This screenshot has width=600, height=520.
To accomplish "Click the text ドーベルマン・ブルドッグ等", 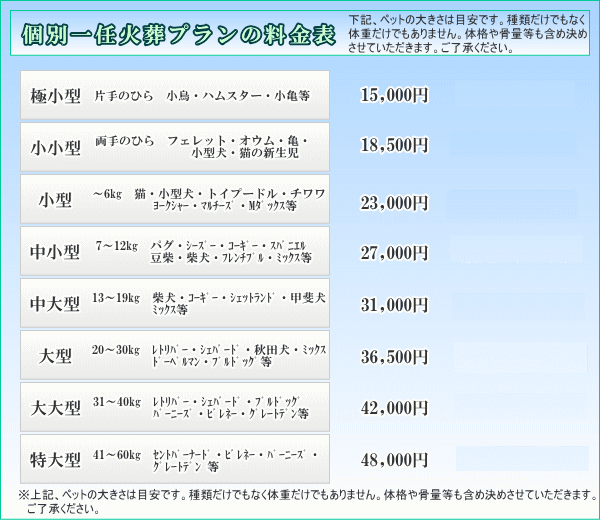I will click(212, 362).
